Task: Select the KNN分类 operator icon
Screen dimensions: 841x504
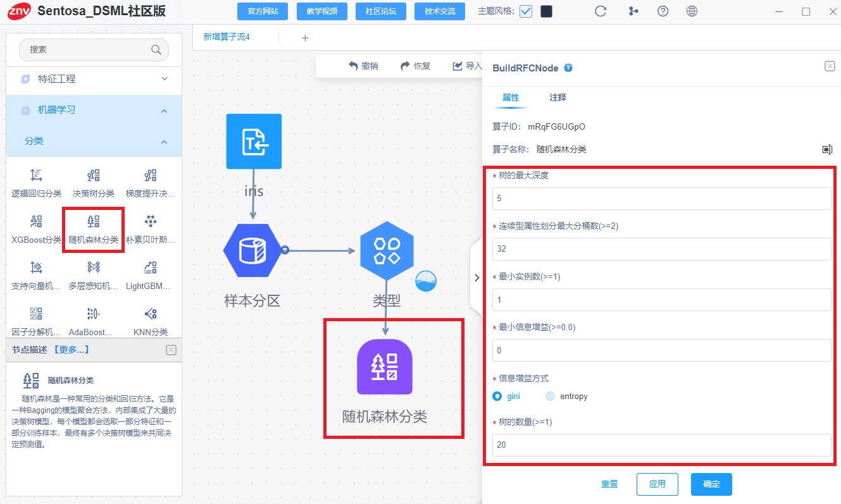Action: [x=151, y=314]
